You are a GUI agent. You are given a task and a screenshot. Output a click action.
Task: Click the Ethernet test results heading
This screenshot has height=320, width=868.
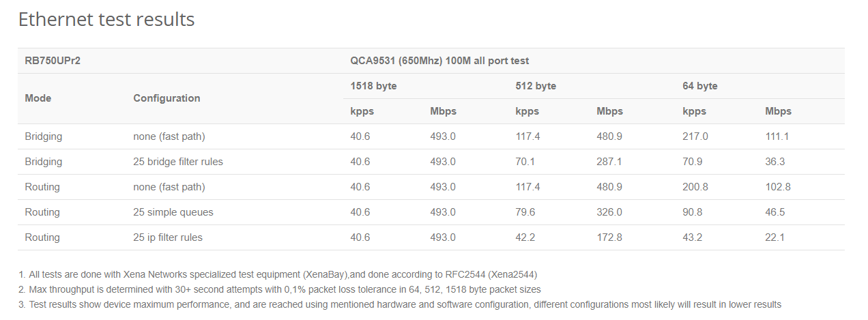click(106, 19)
